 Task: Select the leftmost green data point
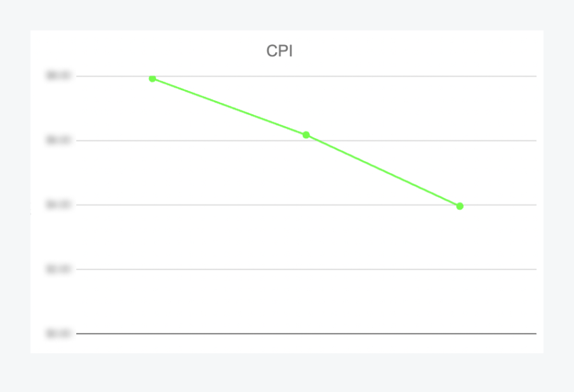152,78
